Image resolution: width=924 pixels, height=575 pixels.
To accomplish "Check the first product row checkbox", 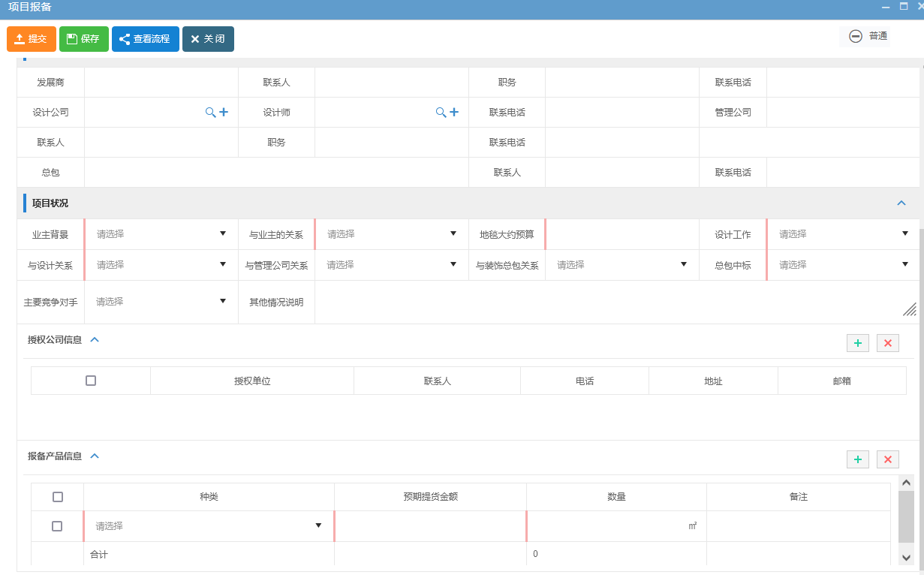I will 57,526.
